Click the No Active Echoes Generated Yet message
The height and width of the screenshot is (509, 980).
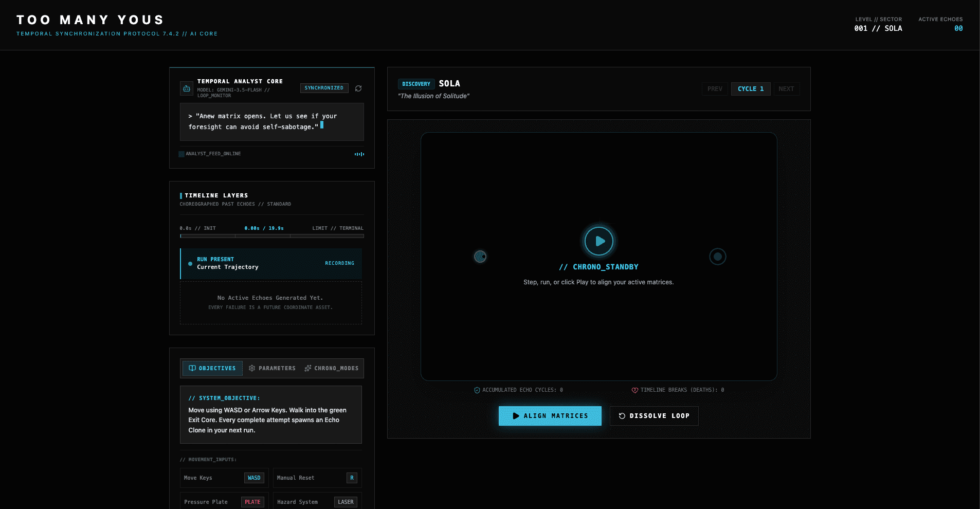click(x=270, y=298)
